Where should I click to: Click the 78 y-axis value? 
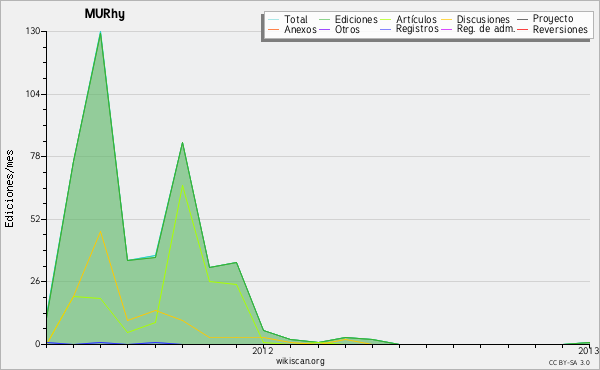pos(35,156)
